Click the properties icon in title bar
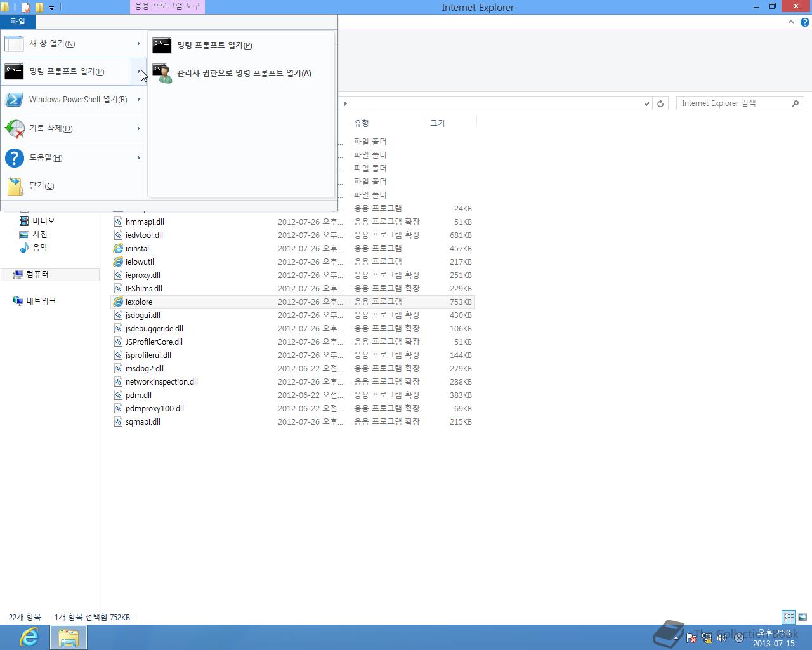 [x=26, y=8]
